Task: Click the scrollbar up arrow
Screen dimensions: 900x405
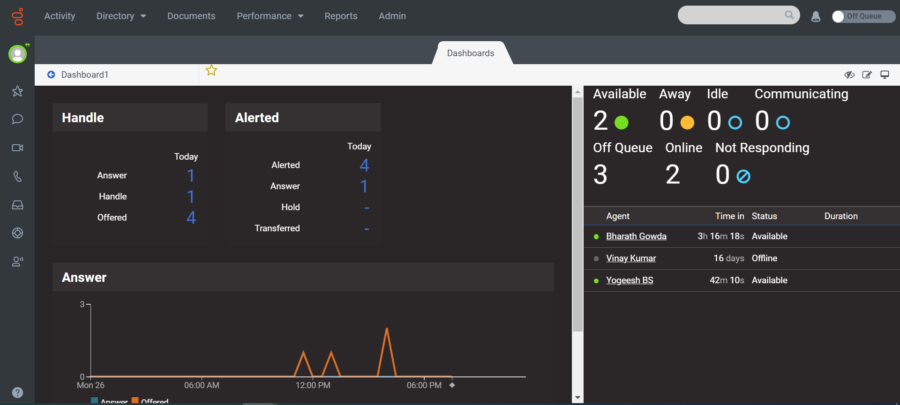Action: coord(577,91)
